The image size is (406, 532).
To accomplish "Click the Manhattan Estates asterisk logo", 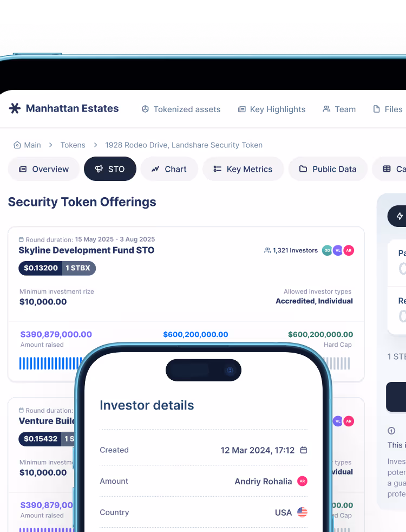I will pos(15,108).
